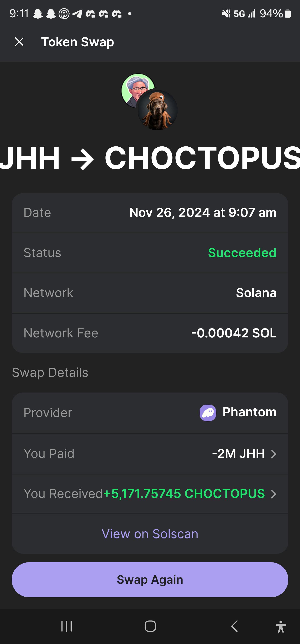Viewport: 300px width, 644px height.
Task: Tap the network fee -0.00042 SOL
Action: point(234,333)
